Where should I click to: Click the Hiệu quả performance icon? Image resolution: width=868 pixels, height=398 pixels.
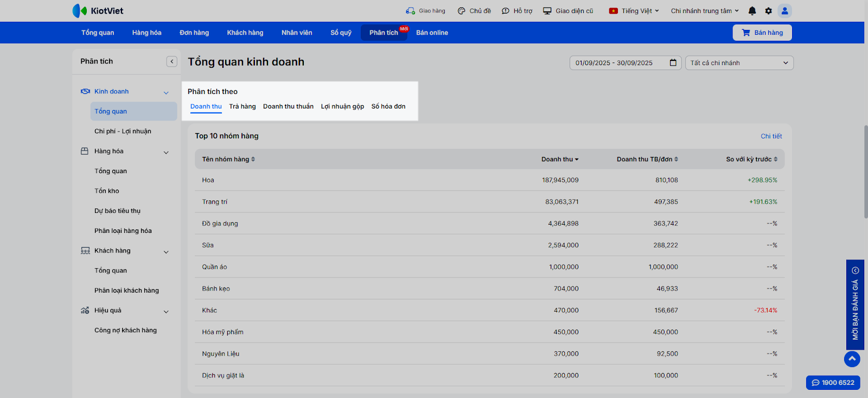85,311
